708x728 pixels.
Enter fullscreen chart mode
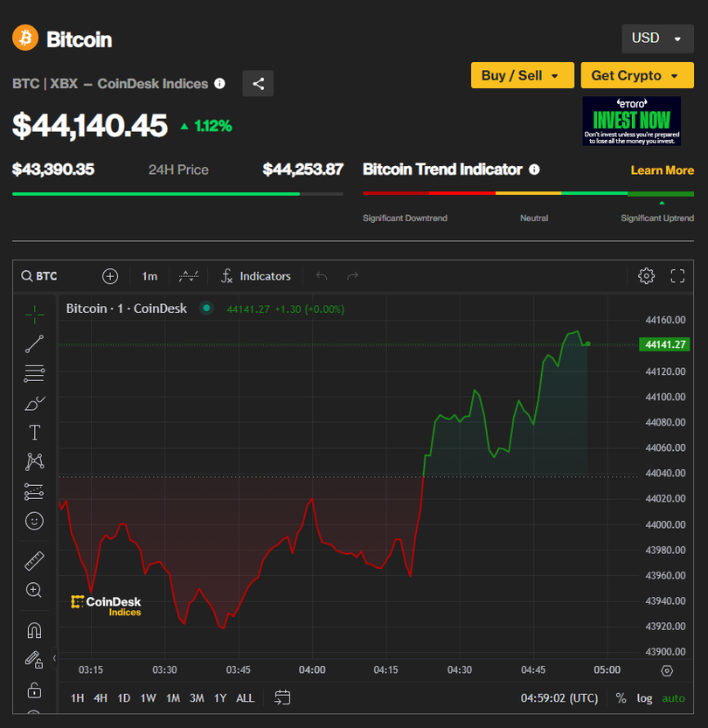click(677, 276)
